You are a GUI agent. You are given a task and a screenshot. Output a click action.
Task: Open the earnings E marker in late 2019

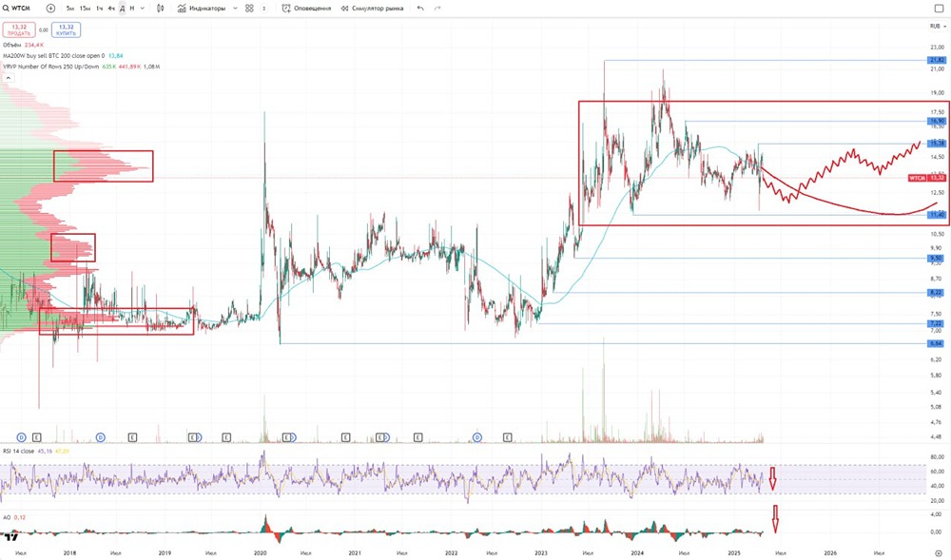tap(226, 437)
